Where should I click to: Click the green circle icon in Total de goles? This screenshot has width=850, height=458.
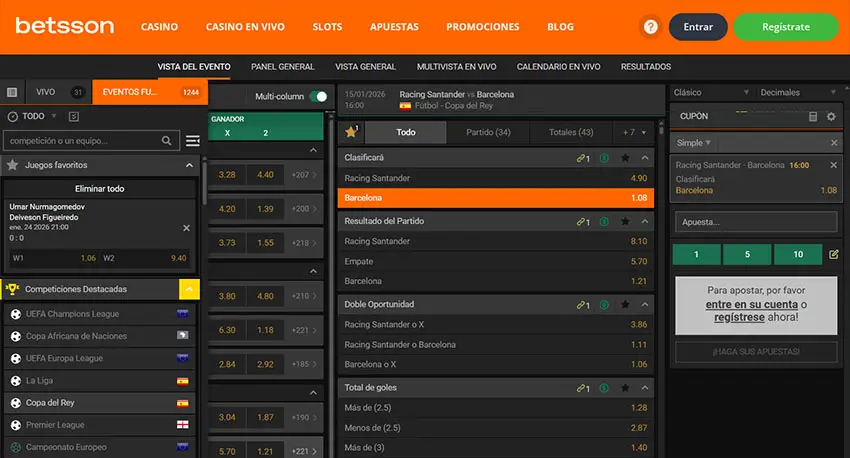coord(604,388)
